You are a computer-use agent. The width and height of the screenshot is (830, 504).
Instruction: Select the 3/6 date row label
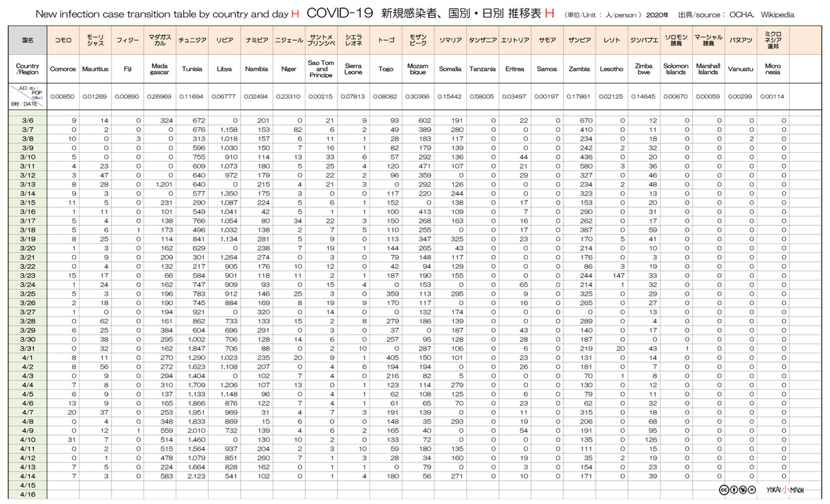pos(27,120)
